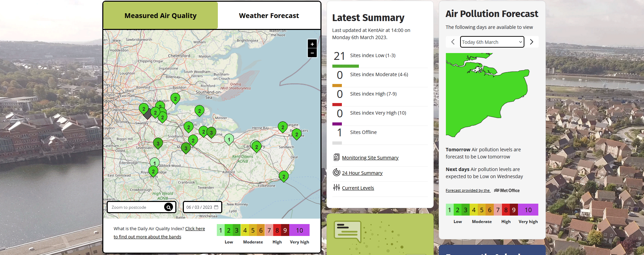Viewport: 644px width, 255px height.
Task: Select the index 3 marker near Sevenoaks
Action: (158, 143)
